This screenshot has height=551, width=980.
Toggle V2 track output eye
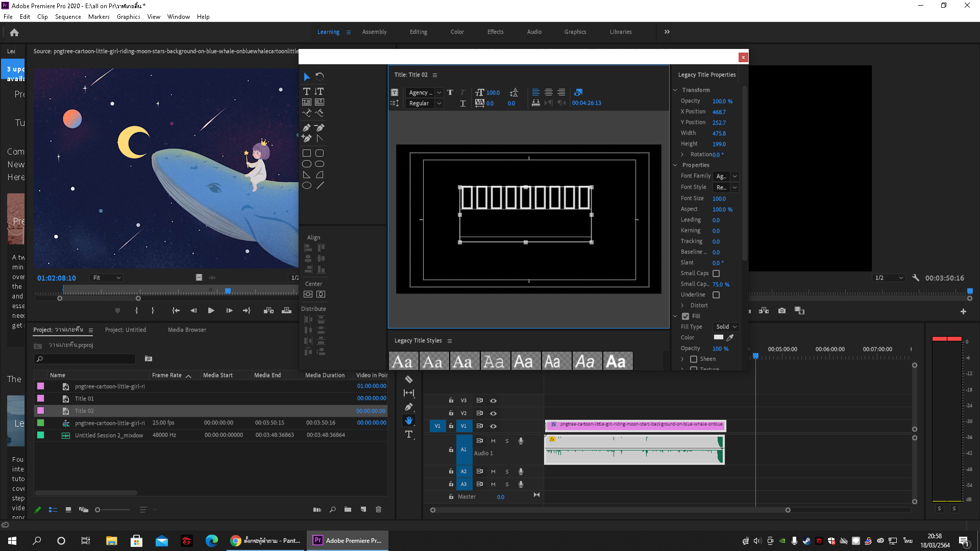tap(494, 413)
